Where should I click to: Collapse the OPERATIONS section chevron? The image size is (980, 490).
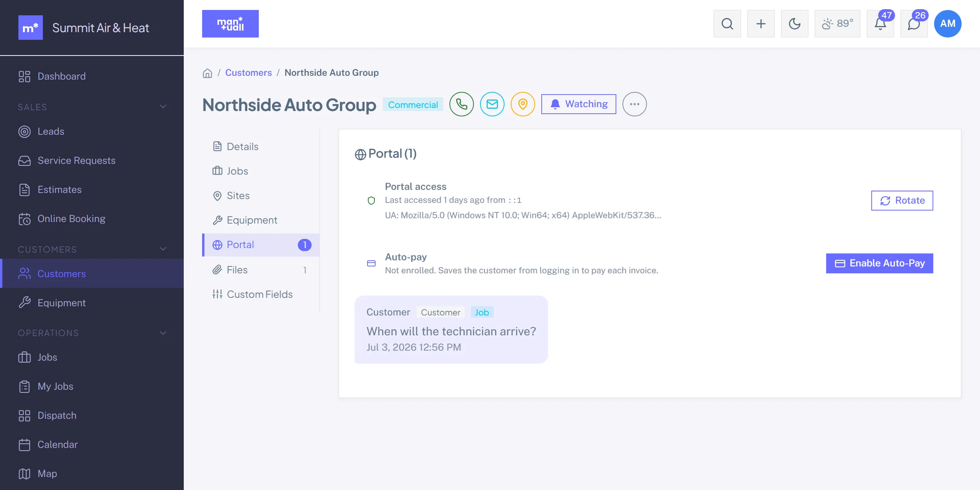pos(163,333)
